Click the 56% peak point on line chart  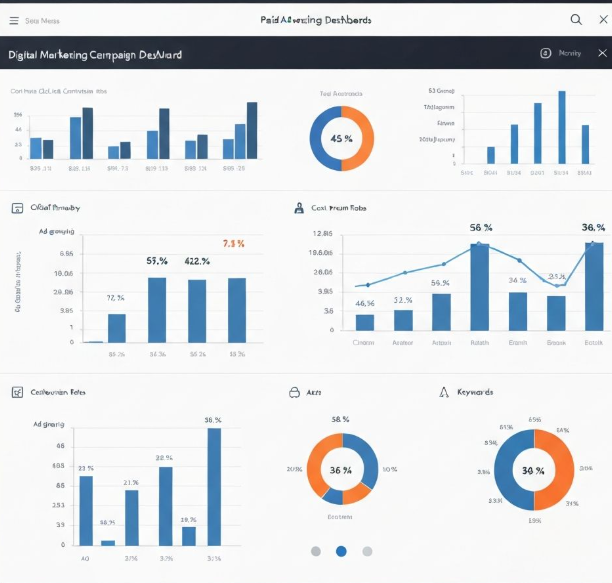coord(479,243)
